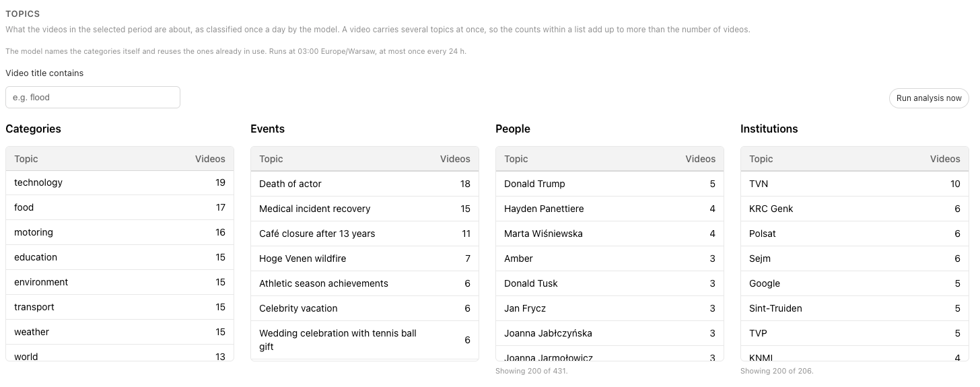Click the People heading
Screen dimensions: 980x387
click(x=513, y=129)
